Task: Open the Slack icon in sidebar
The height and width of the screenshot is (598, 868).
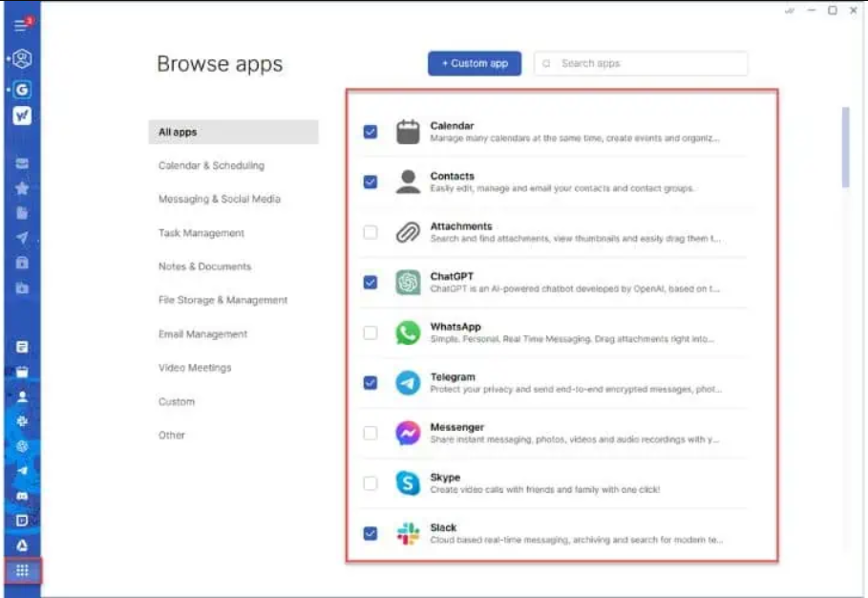Action: pyautogui.click(x=22, y=421)
